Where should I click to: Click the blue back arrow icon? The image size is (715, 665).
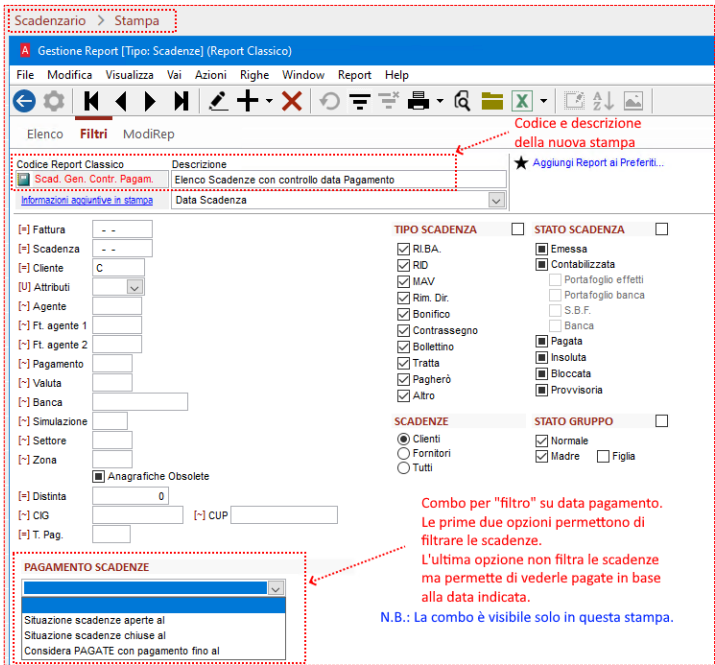coord(24,101)
